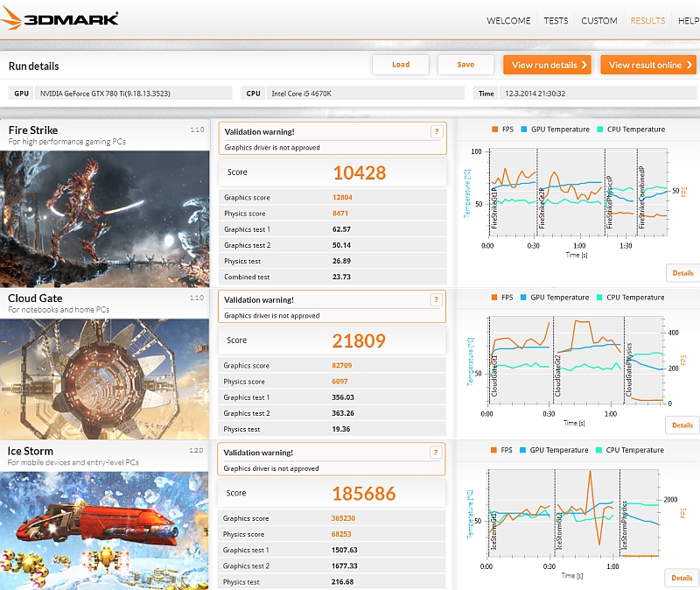Open the Help tab
The width and height of the screenshot is (700, 590).
click(x=689, y=20)
